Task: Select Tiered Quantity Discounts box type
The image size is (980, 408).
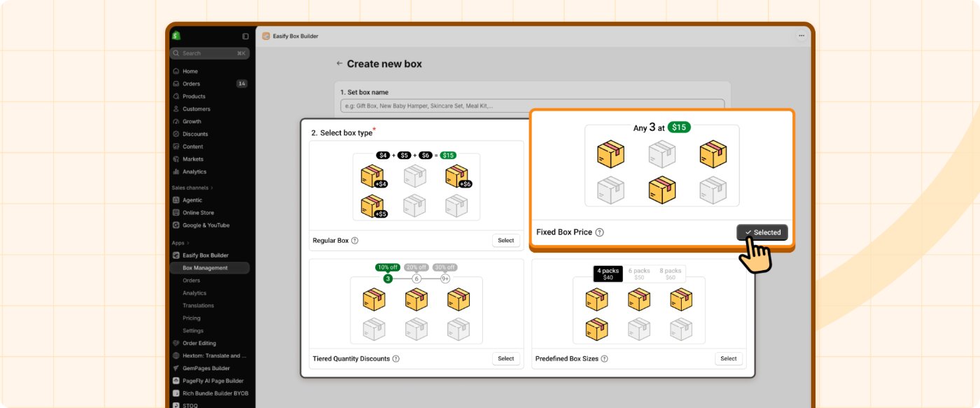Action: (x=506, y=359)
